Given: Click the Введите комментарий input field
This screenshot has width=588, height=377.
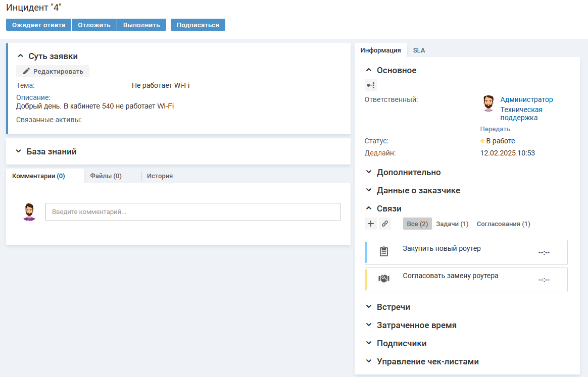Looking at the screenshot, I should 193,212.
